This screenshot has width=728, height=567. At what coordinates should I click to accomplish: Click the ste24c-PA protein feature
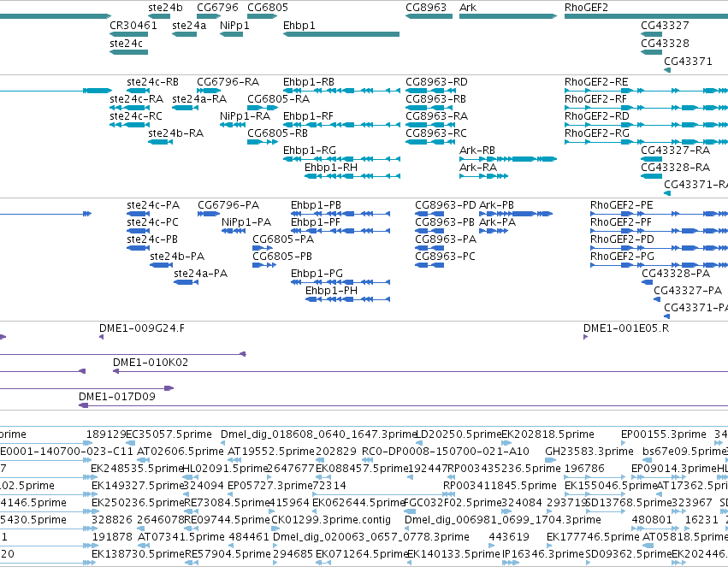138,214
